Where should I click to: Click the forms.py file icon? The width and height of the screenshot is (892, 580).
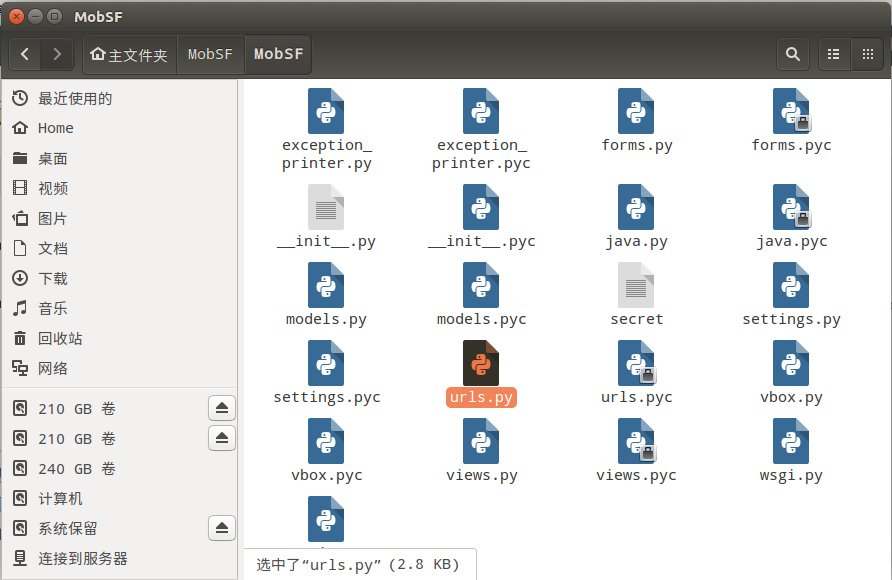636,111
